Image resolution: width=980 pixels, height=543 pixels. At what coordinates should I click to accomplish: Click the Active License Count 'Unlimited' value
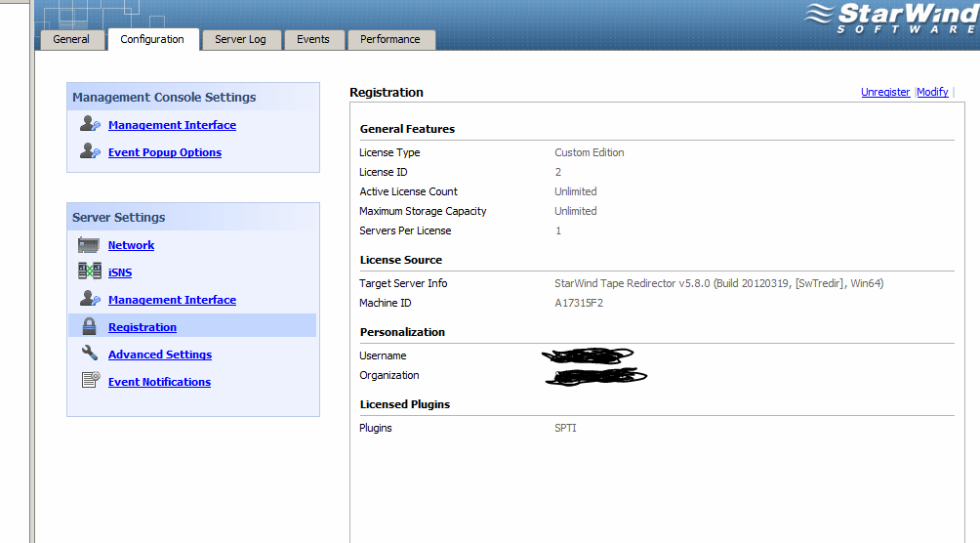576,191
